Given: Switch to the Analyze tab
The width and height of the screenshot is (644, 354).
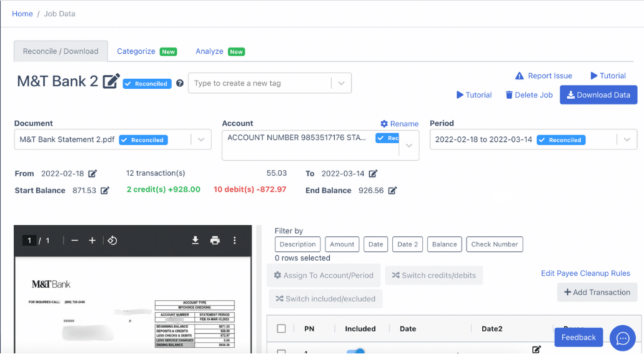Looking at the screenshot, I should point(220,51).
